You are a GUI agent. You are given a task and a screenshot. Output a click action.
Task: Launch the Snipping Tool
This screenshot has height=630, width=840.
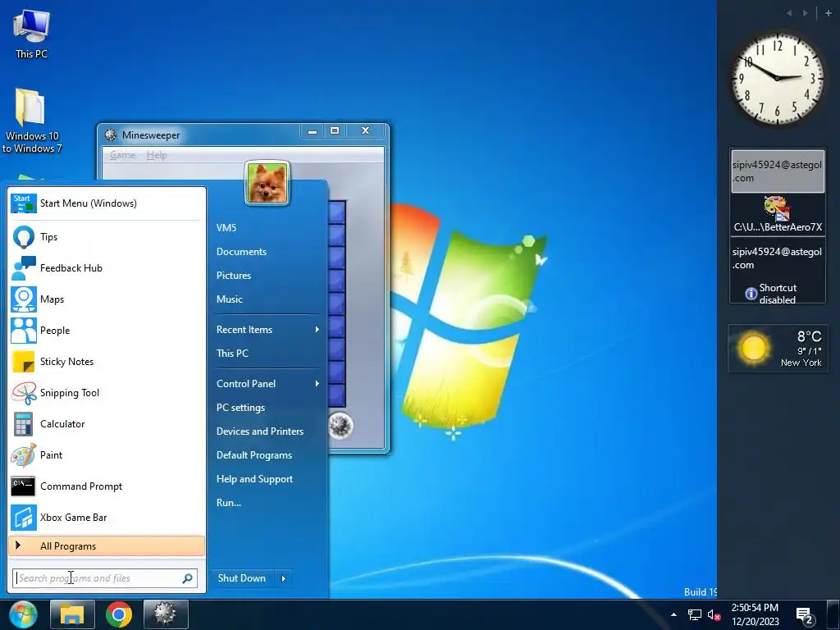(x=107, y=393)
